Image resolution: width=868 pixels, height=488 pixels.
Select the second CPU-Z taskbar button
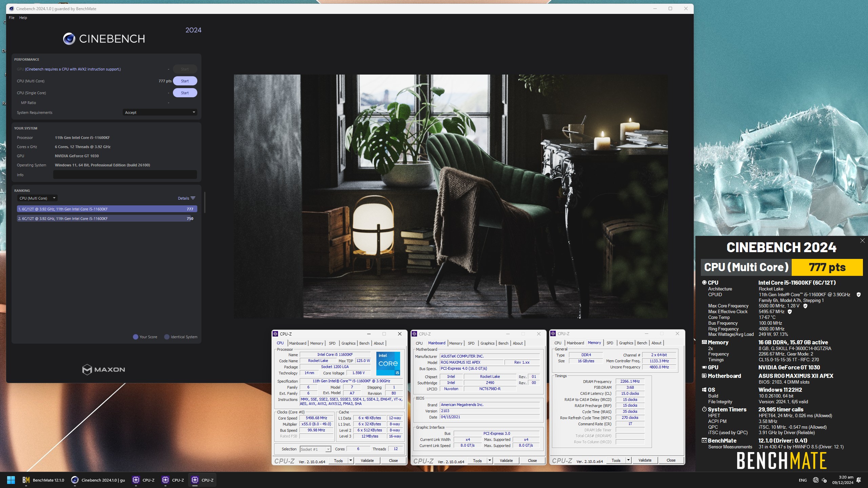coord(173,480)
